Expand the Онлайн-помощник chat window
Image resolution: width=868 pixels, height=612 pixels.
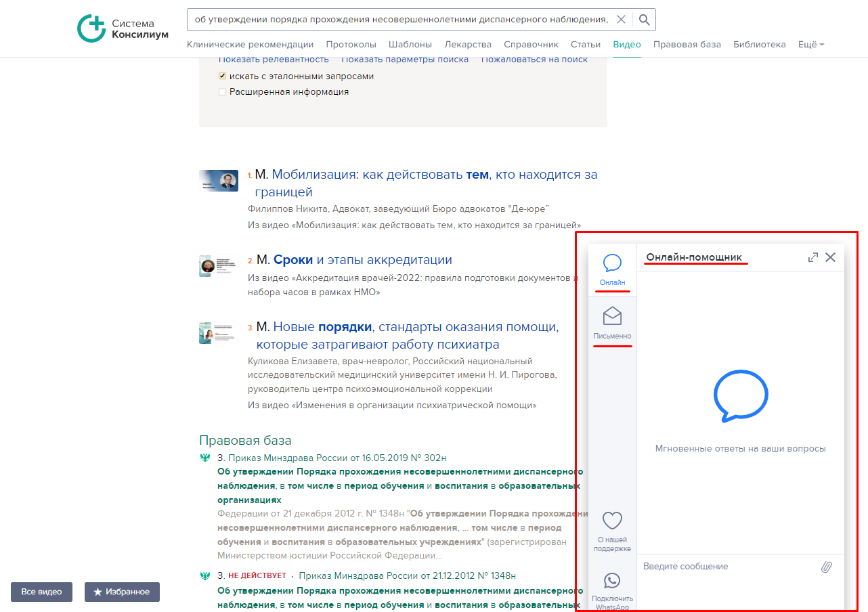point(812,257)
